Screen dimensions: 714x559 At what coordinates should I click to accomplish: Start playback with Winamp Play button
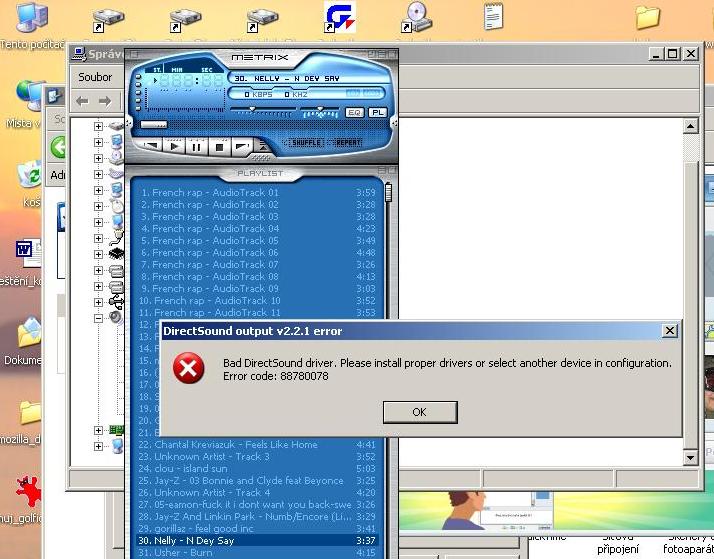pos(174,146)
